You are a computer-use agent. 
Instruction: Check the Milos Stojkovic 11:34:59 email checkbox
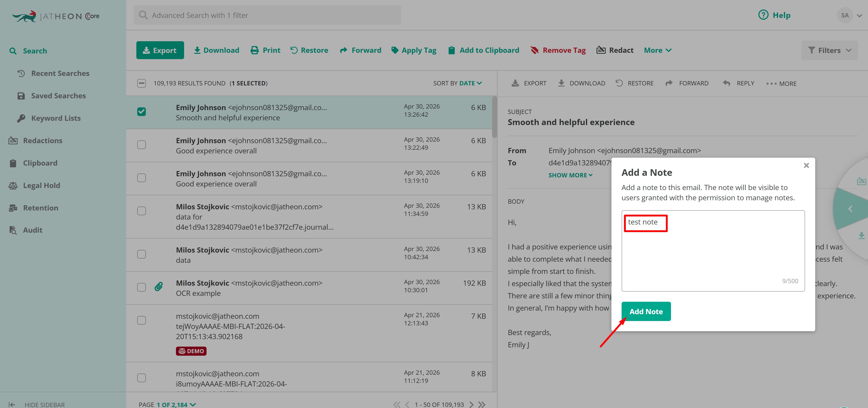point(142,211)
